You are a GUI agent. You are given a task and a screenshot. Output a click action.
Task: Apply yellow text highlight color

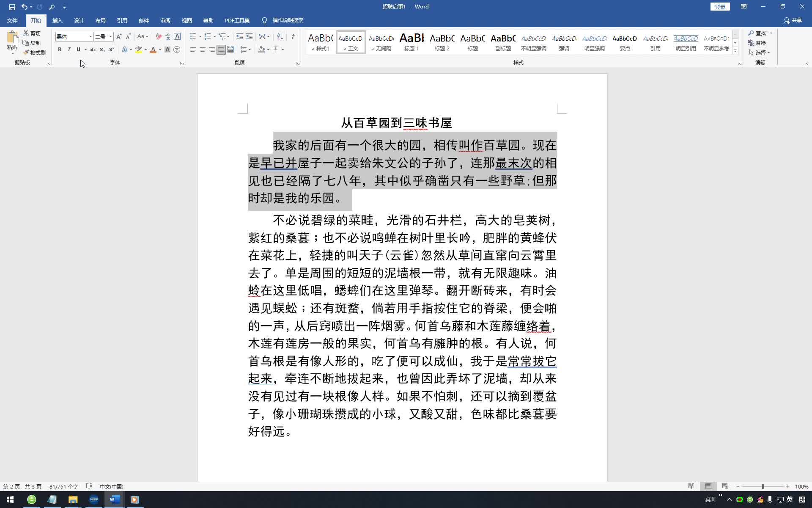click(x=138, y=50)
